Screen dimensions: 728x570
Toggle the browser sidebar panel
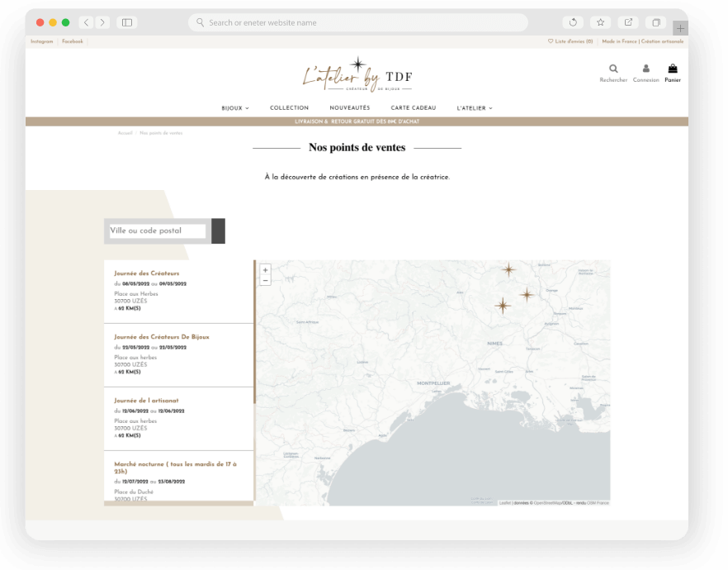coord(126,22)
